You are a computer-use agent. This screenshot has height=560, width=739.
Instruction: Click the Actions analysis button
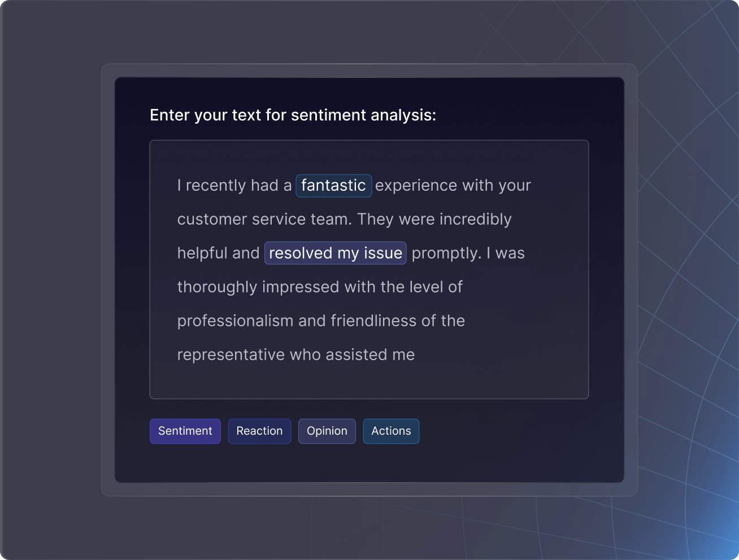coord(391,431)
